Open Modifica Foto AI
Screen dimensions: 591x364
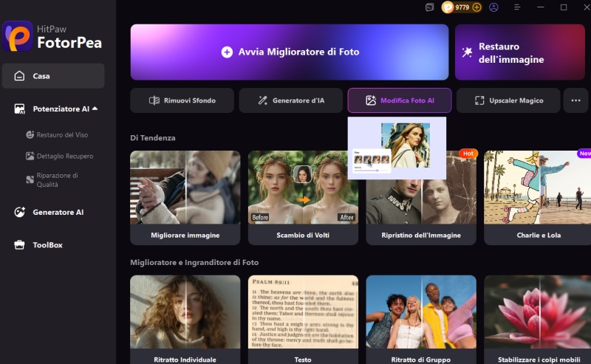400,100
